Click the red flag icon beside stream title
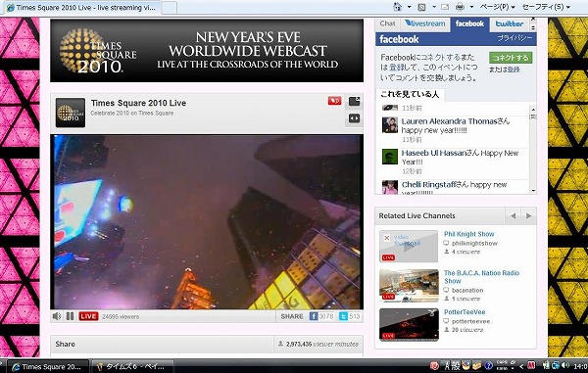Image resolution: width=588 pixels, height=373 pixels. click(334, 101)
